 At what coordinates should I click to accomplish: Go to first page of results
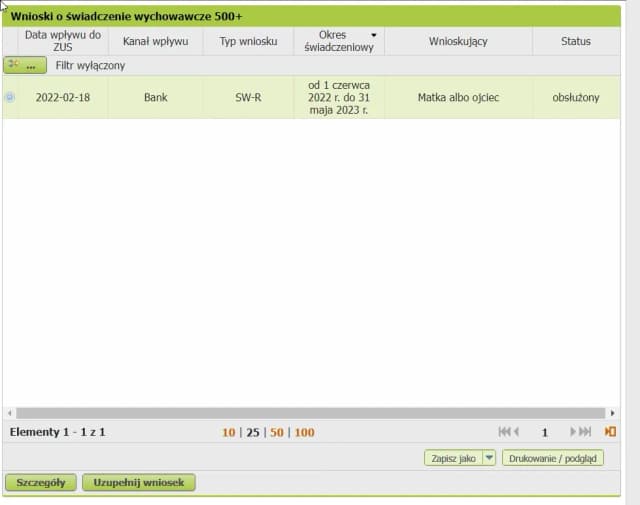504,432
